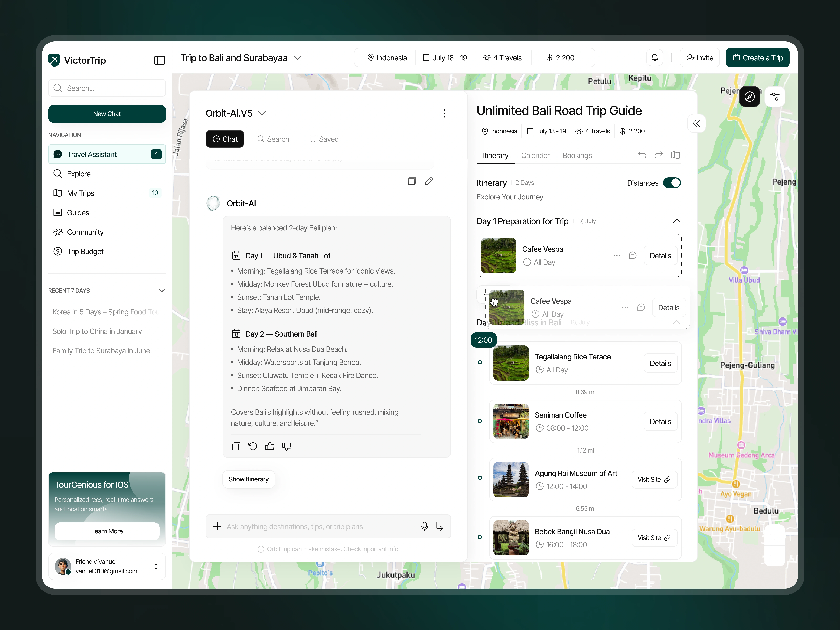This screenshot has width=840, height=630.
Task: Copy the Orbit-AI response
Action: coord(236,446)
